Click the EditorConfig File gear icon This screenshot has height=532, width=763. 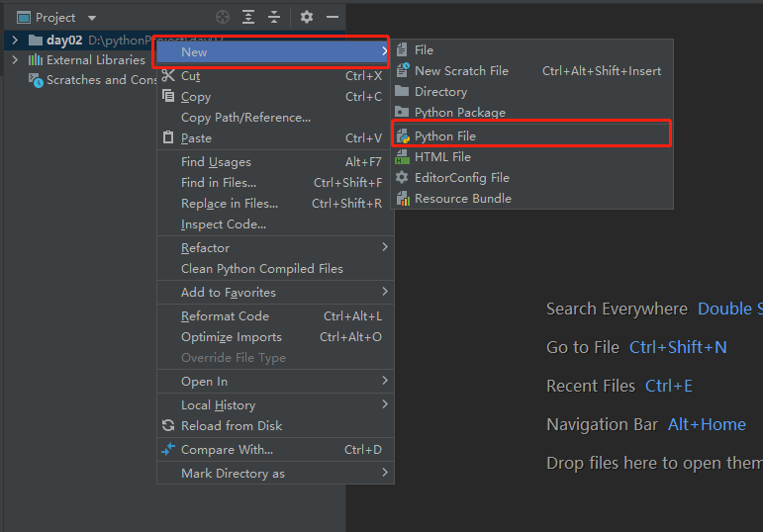click(x=402, y=178)
